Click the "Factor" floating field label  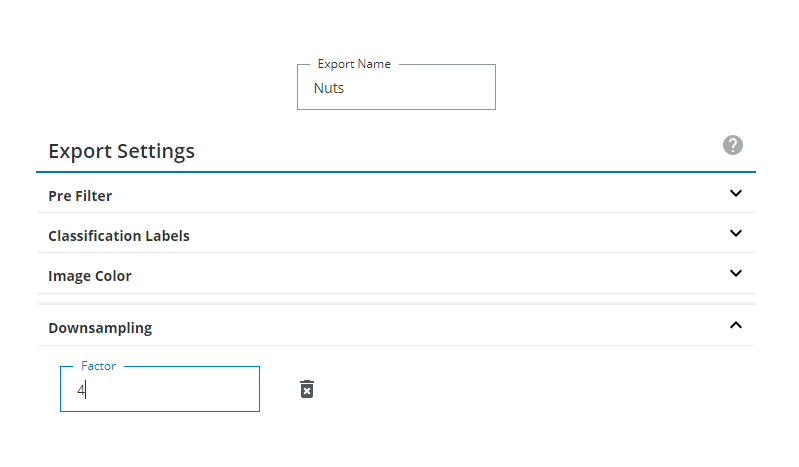point(98,366)
